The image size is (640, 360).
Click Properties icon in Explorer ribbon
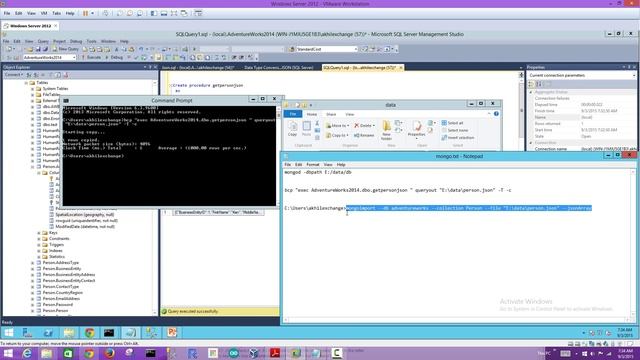pos(416,129)
